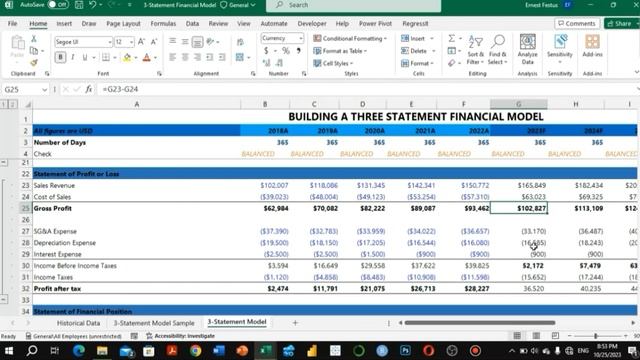Click the Merge & Center icon
The height and width of the screenshot is (360, 640).
coord(240,57)
